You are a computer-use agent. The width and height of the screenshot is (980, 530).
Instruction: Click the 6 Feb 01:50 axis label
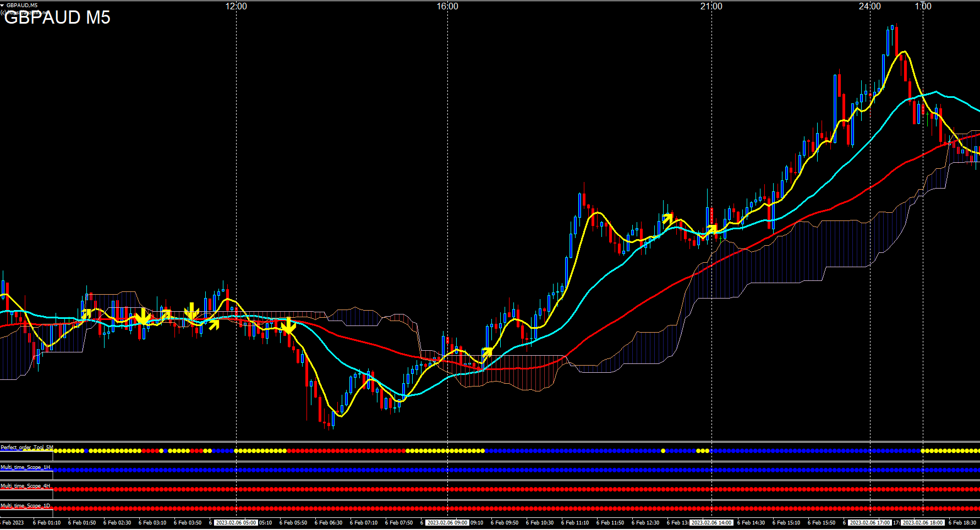pyautogui.click(x=82, y=523)
